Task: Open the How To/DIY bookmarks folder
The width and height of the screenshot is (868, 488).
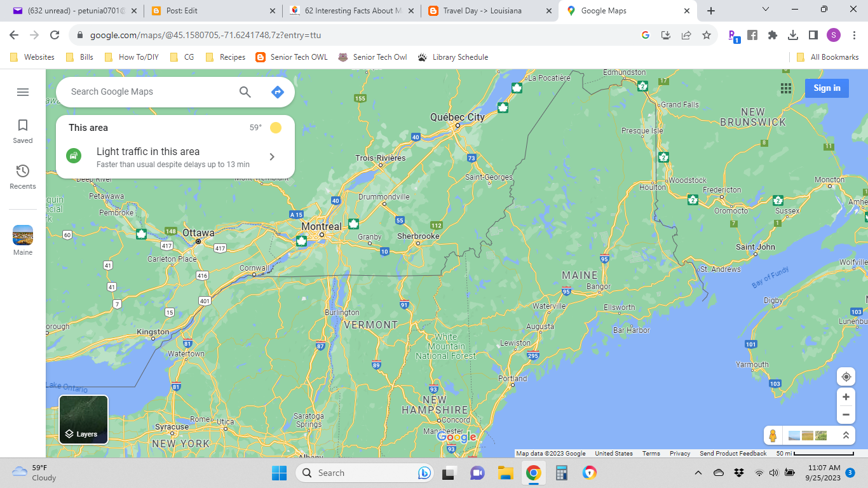Action: tap(131, 57)
